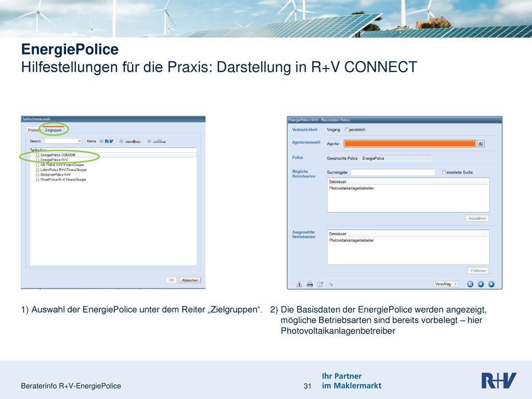532x399 pixels.
Task: Open the Vorschlag dropdown
Action: tap(446, 284)
